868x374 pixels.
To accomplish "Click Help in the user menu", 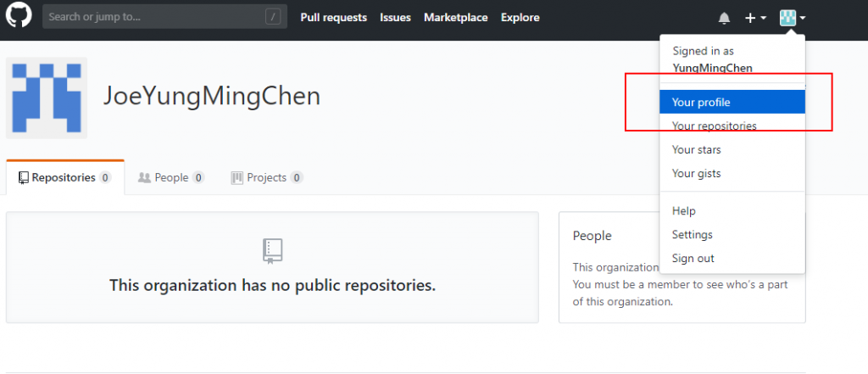I will pyautogui.click(x=732, y=210).
